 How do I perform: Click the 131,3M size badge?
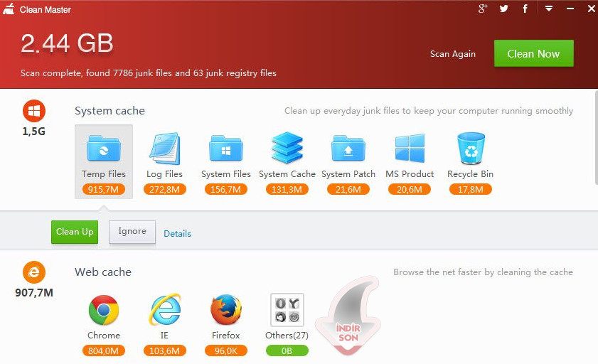point(287,189)
